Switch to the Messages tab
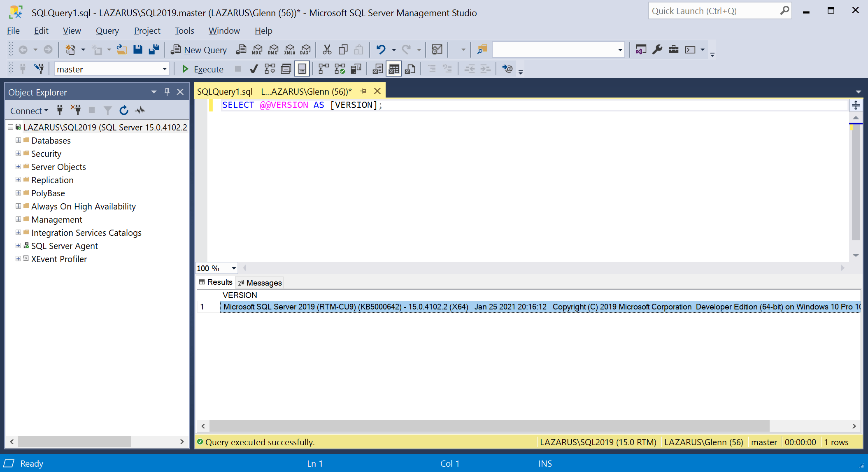Image resolution: width=868 pixels, height=472 pixels. tap(260, 283)
